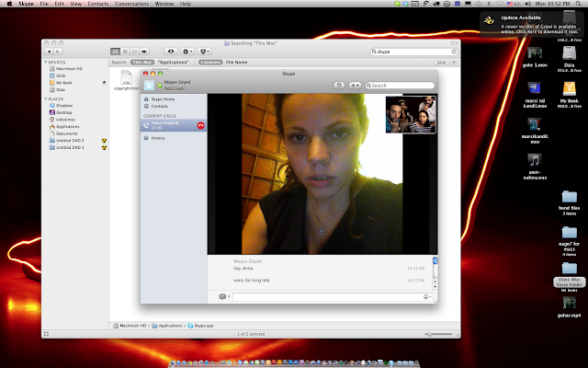Click the Save search button in Finder

pyautogui.click(x=441, y=63)
